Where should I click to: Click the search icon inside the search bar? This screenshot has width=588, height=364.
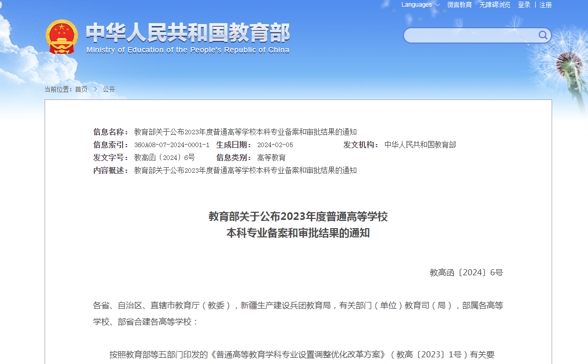pyautogui.click(x=542, y=35)
